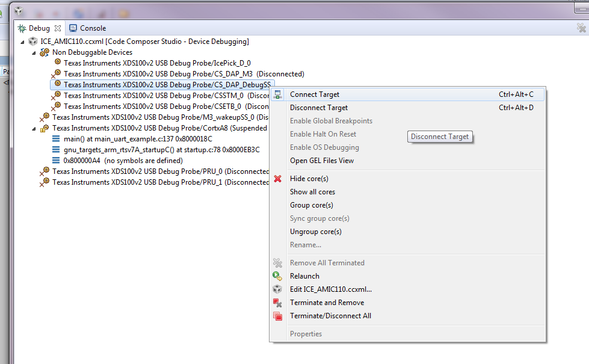Click stack frame icon beside main()

56,139
